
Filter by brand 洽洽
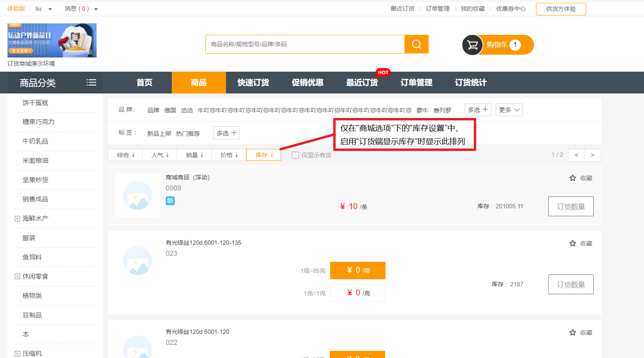(187, 110)
